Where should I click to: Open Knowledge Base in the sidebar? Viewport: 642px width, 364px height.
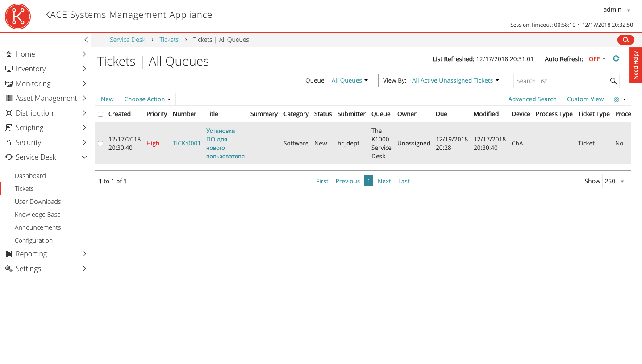click(38, 215)
